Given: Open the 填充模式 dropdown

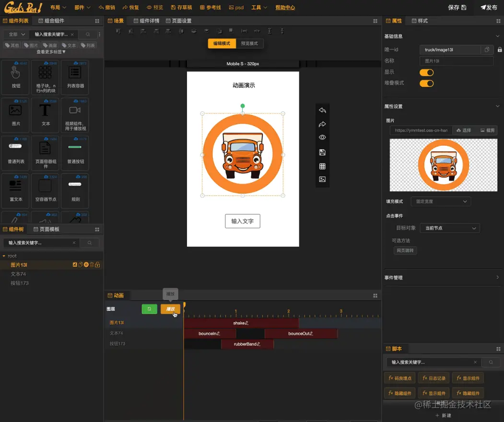Looking at the screenshot, I should click(441, 201).
